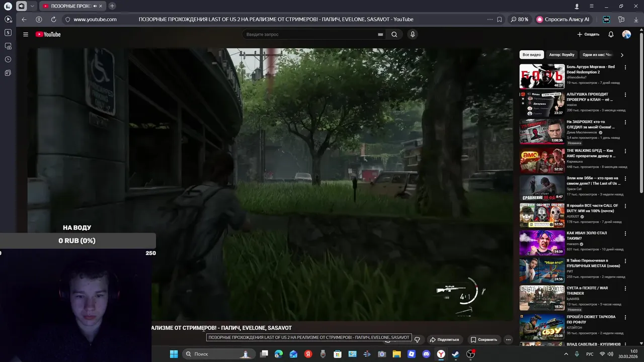
Task: Click the YouTube search magnifier button
Action: [x=394, y=34]
